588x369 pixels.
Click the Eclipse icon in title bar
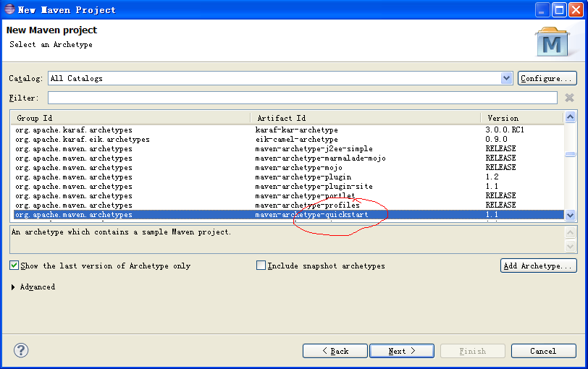click(9, 9)
